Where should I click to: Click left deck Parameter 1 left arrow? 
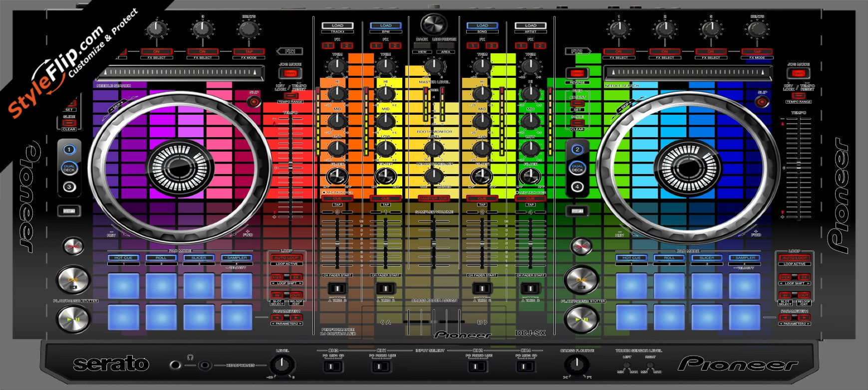point(278,317)
